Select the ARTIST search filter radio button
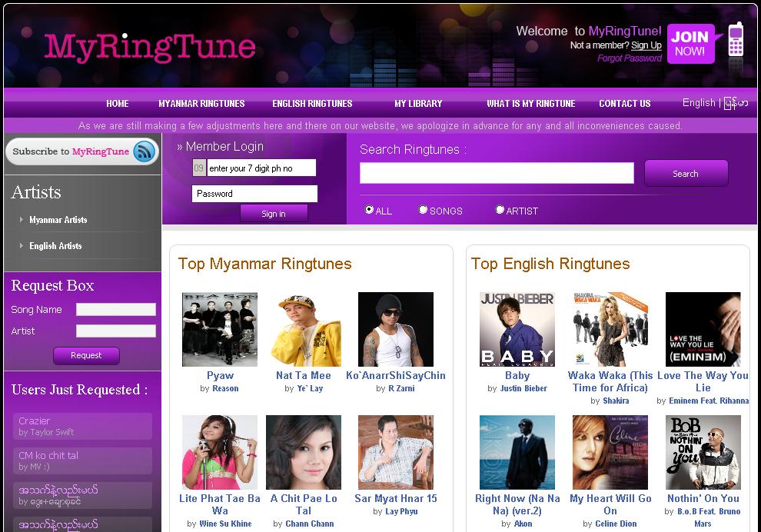Screen dimensions: 761x532 coord(500,210)
